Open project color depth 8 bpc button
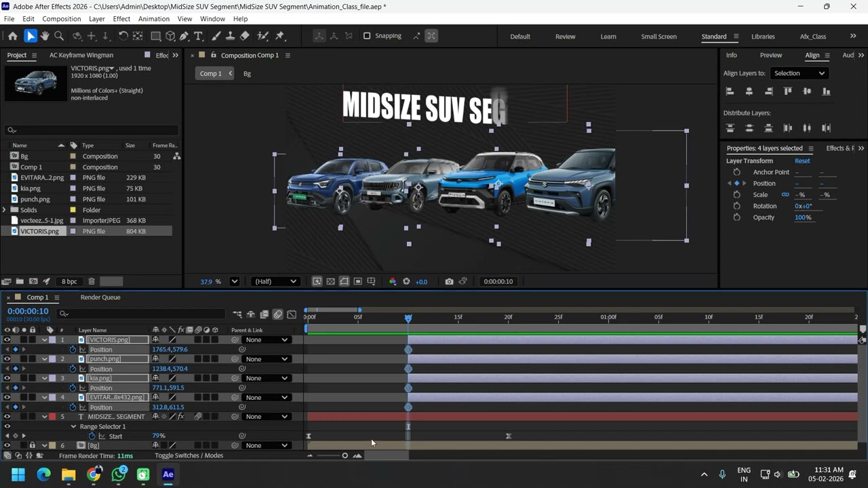 tap(69, 281)
